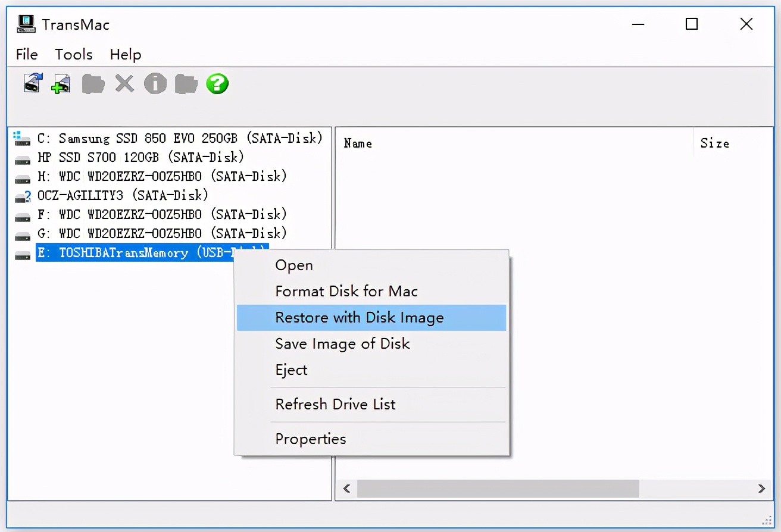Open help with the green question mark icon
The height and width of the screenshot is (532, 781).
pos(217,83)
